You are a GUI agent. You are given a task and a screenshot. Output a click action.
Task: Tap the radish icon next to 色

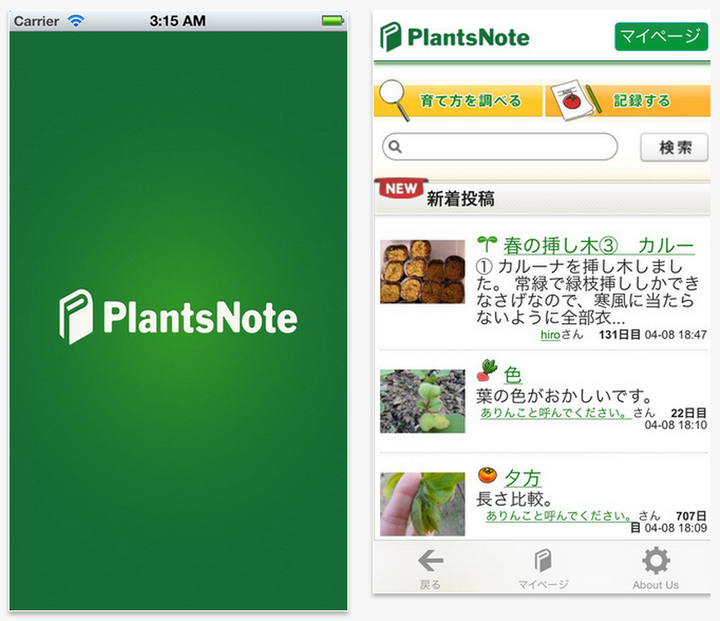pos(487,371)
